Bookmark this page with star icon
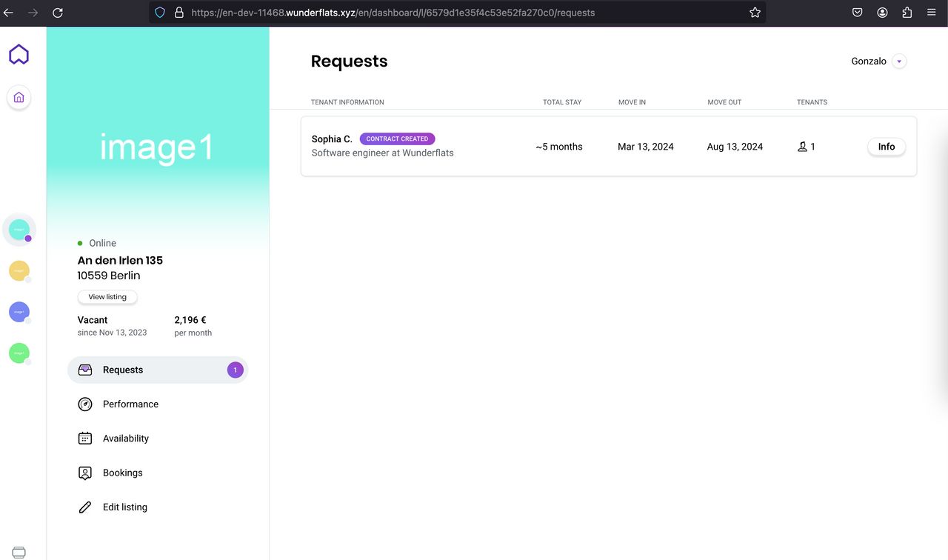This screenshot has width=948, height=560. (755, 13)
